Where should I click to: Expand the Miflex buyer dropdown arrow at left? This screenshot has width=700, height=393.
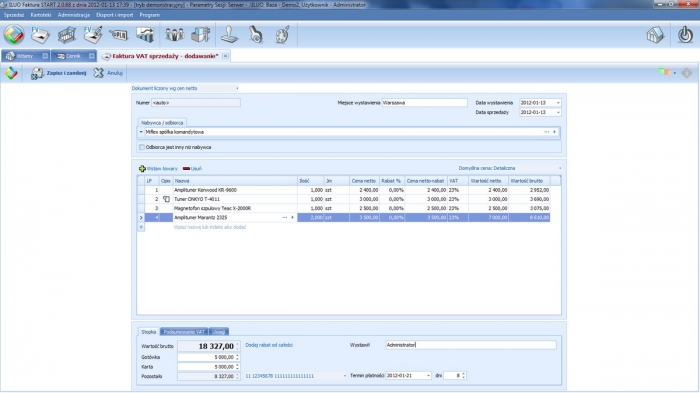pos(141,132)
